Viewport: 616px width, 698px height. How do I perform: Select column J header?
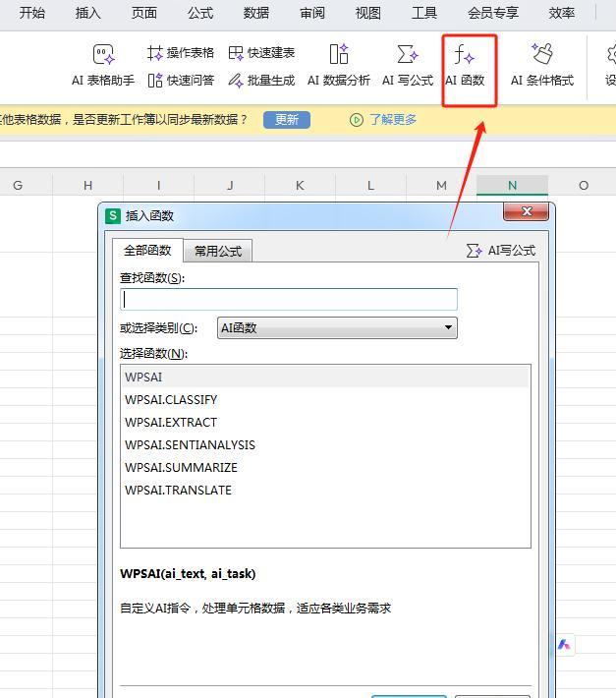pyautogui.click(x=230, y=185)
